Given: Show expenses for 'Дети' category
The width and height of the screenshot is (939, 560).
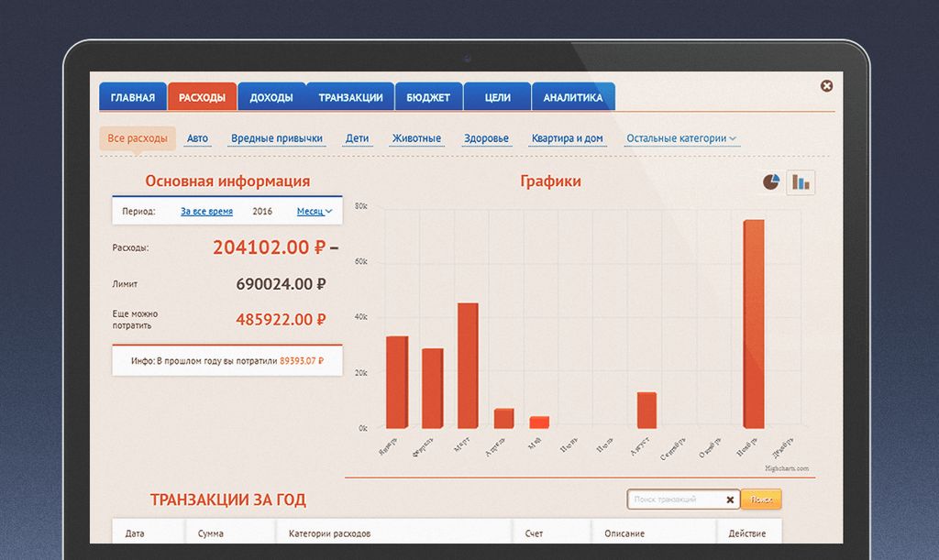Looking at the screenshot, I should click(357, 138).
